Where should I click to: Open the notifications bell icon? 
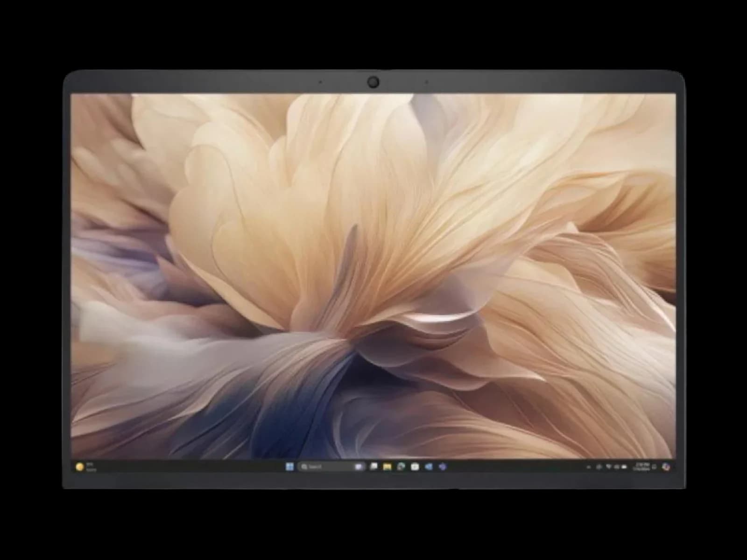654,467
